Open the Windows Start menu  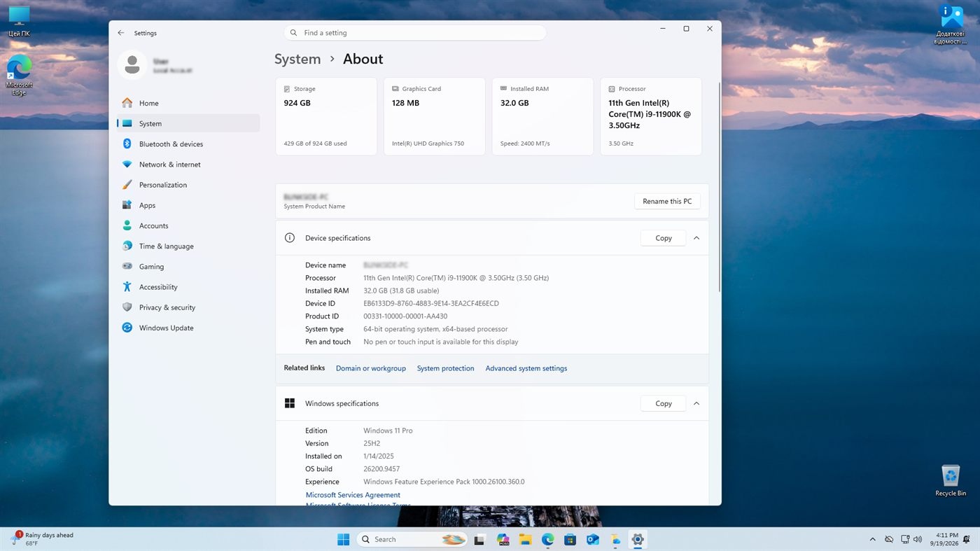tap(343, 539)
